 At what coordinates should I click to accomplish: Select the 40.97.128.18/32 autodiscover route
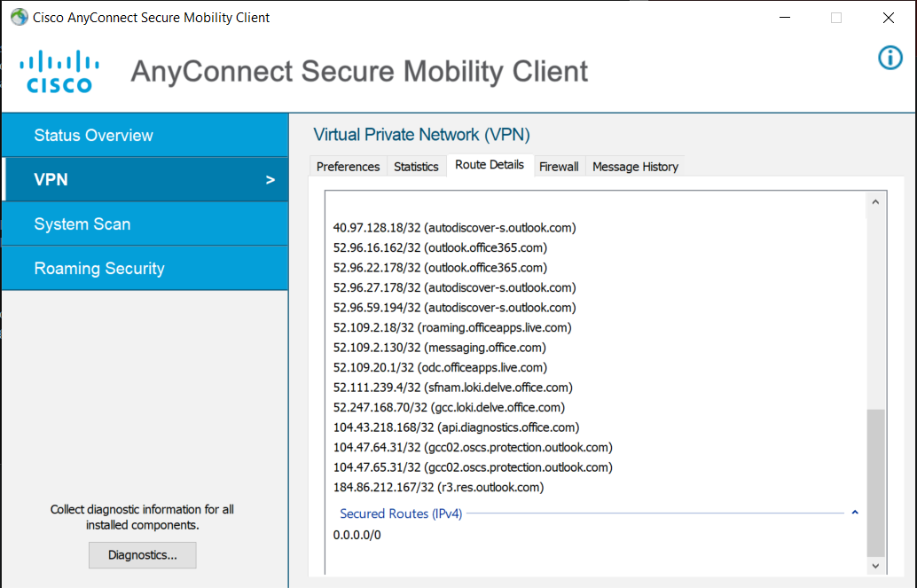click(x=454, y=228)
